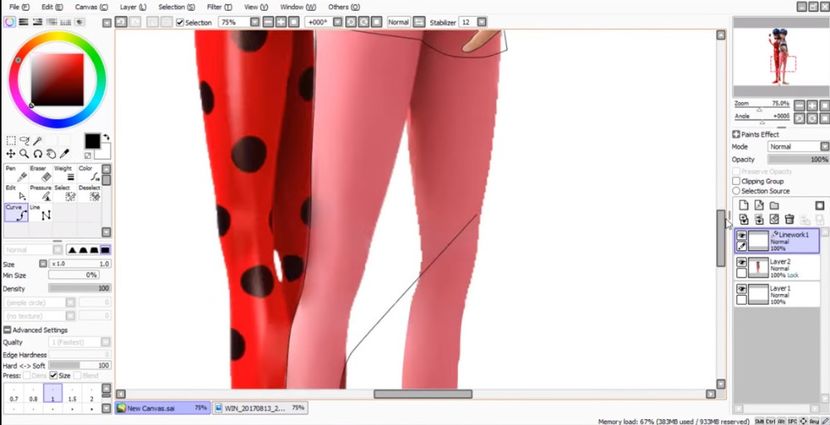
Task: Open the Stabilizer value dropdown
Action: point(481,22)
